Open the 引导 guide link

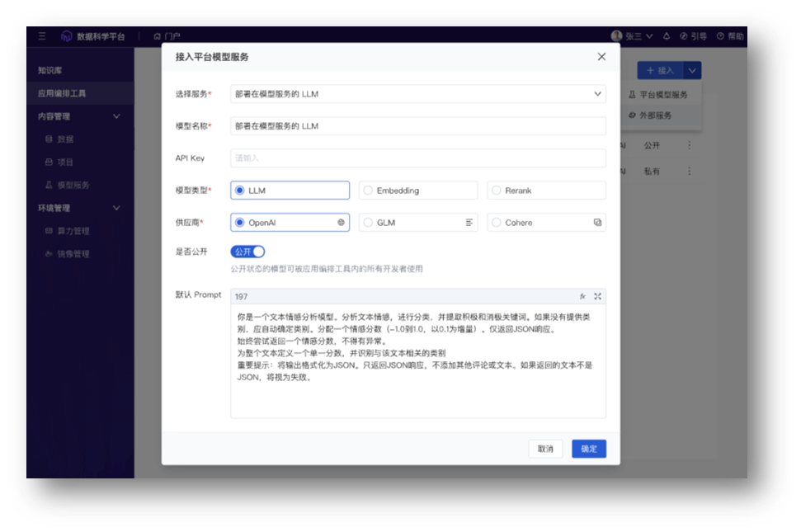[x=693, y=36]
